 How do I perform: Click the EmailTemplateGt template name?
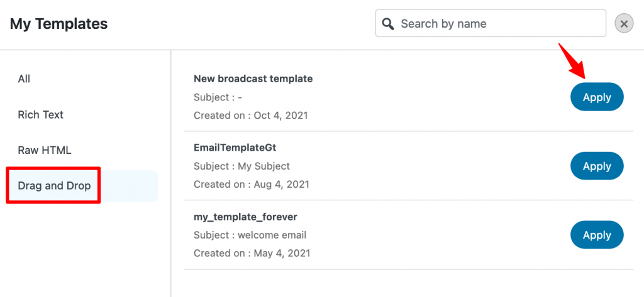237,148
